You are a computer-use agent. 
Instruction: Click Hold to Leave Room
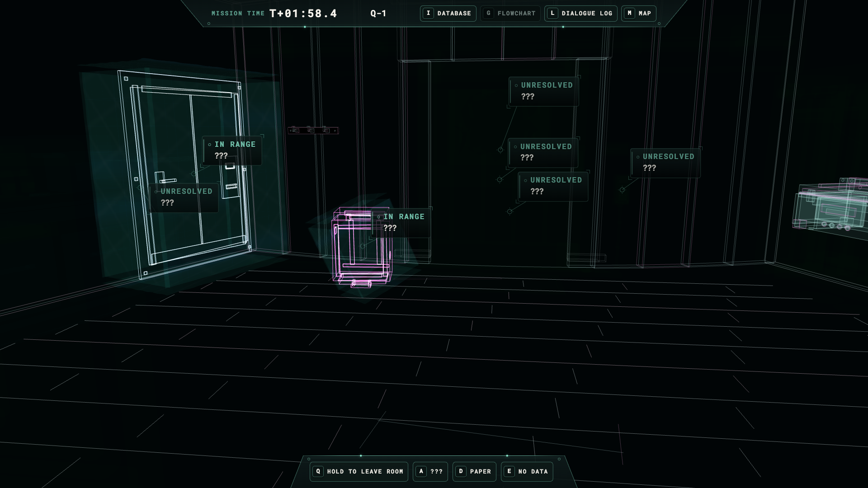click(x=359, y=472)
